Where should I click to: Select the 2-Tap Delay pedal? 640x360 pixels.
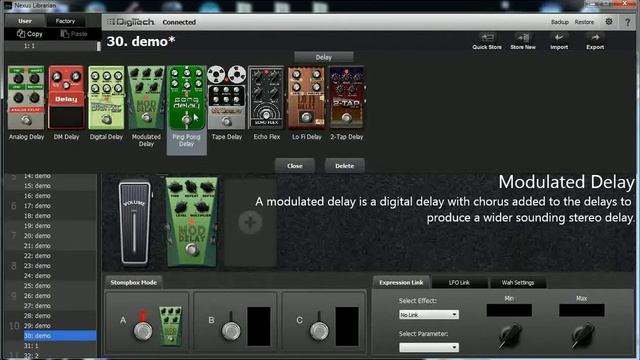pyautogui.click(x=347, y=98)
